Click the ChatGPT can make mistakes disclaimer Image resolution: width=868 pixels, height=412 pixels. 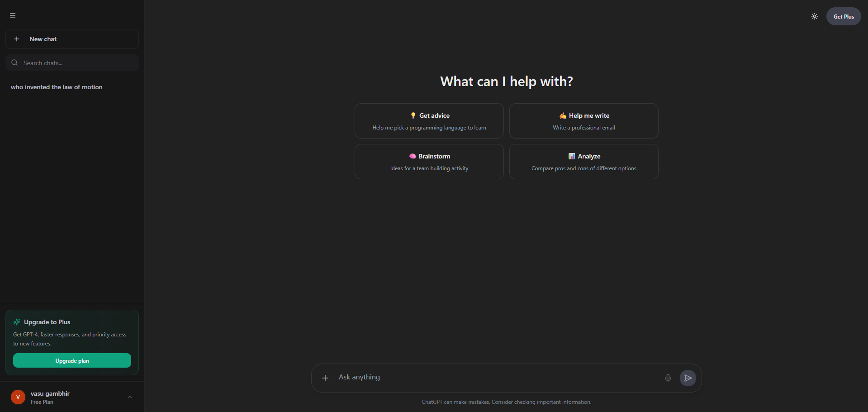tap(507, 402)
